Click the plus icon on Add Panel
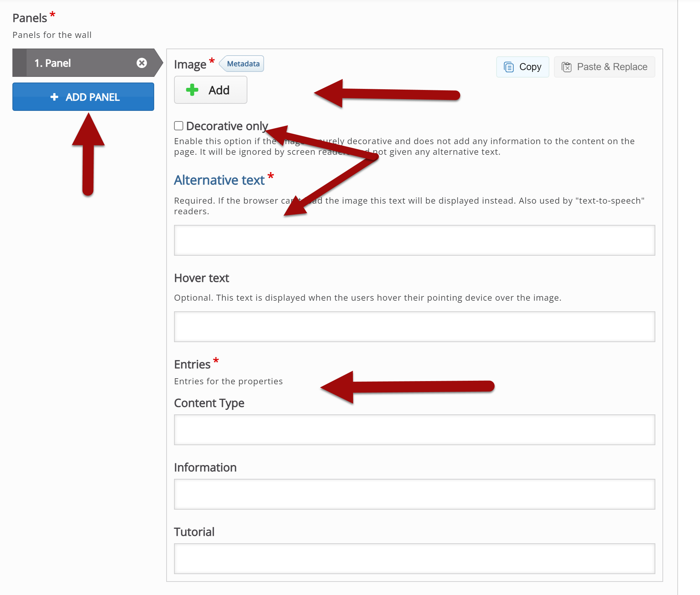Viewport: 700px width, 595px height. click(54, 97)
